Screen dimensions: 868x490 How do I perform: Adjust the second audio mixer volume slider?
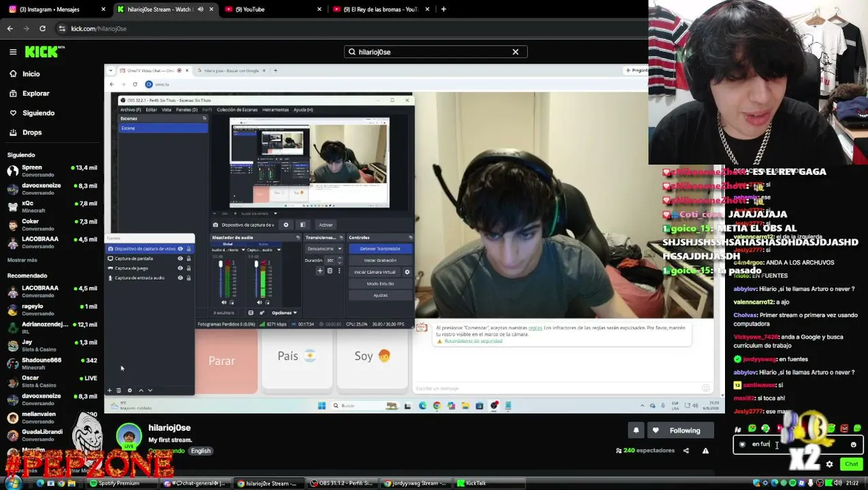pyautogui.click(x=257, y=279)
